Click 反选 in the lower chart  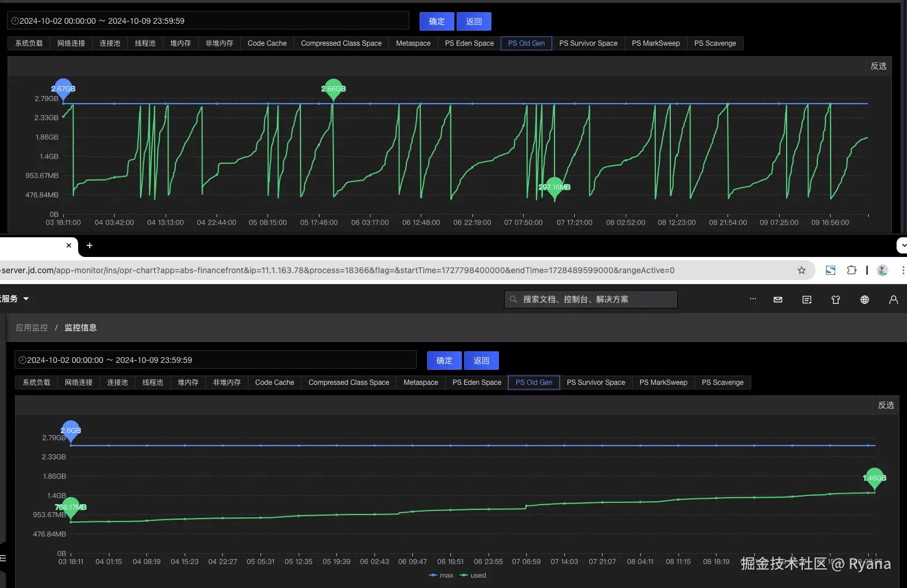tap(886, 405)
